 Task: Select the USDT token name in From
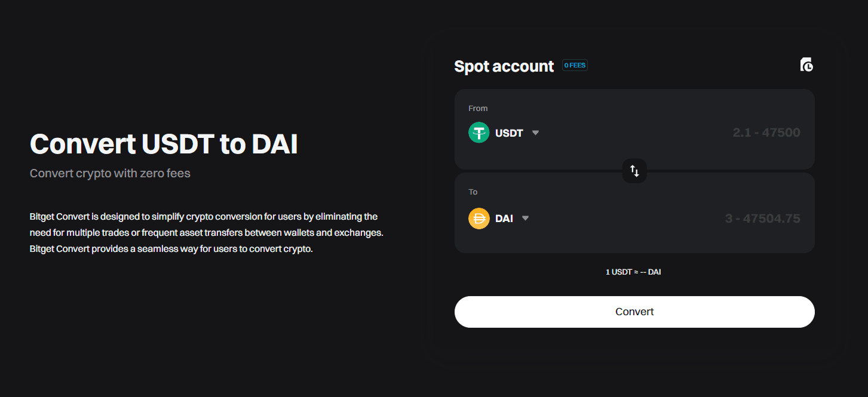(x=509, y=133)
